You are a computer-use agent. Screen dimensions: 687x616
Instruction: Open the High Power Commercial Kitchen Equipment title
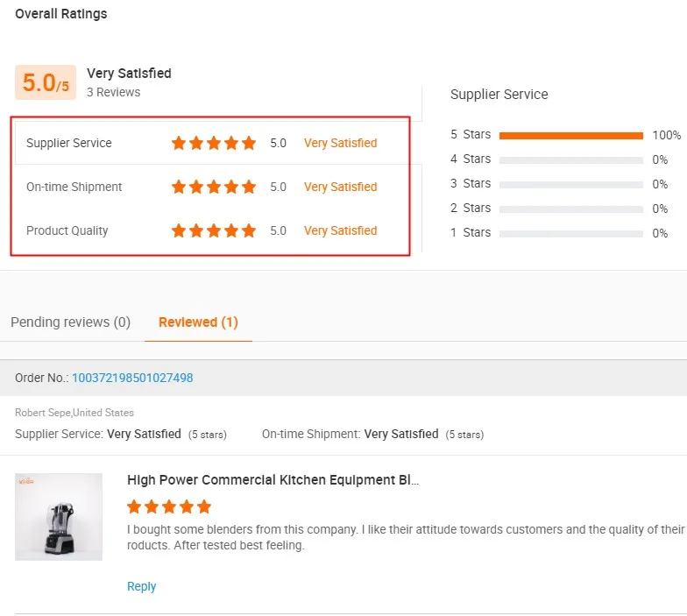click(x=273, y=480)
